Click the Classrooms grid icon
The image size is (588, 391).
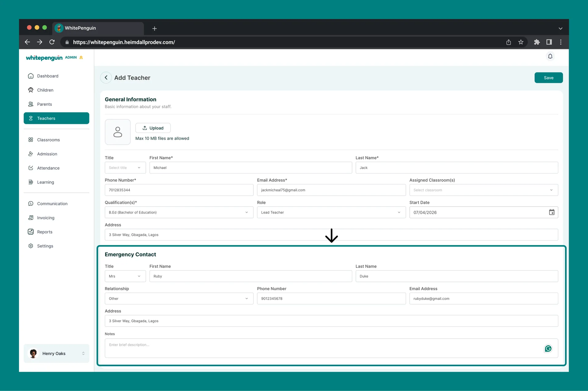point(31,140)
